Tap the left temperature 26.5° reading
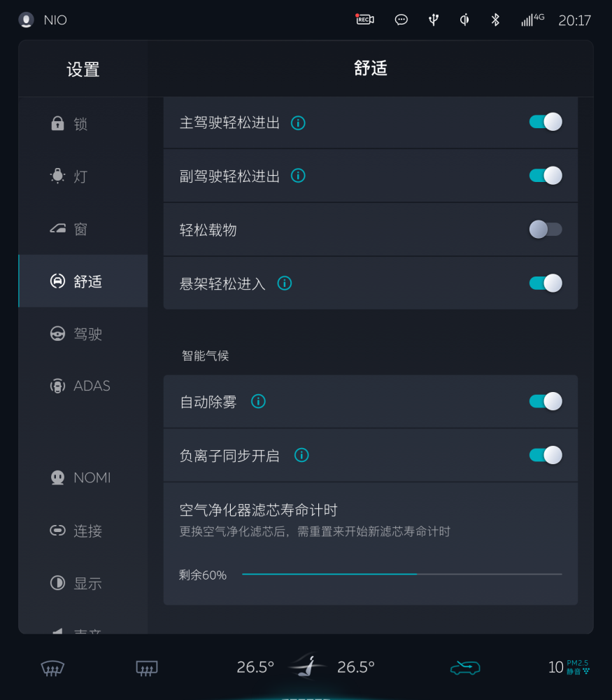The height and width of the screenshot is (700, 612). click(255, 667)
